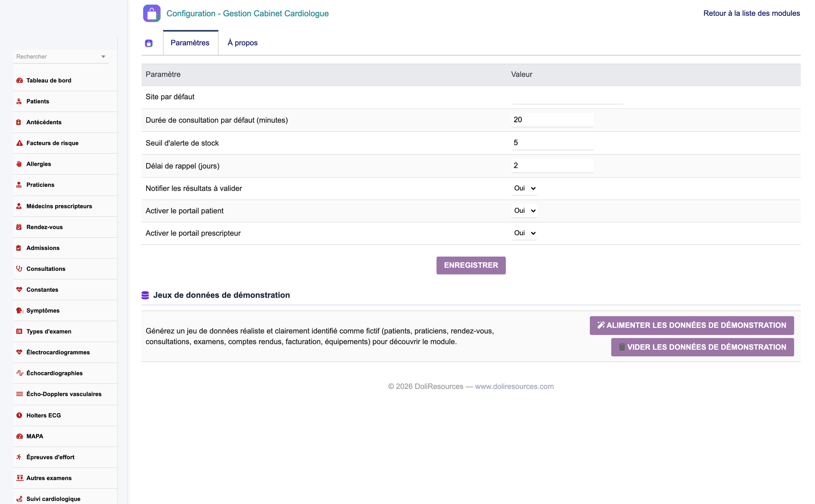Focus the Durée de consultation field
The height and width of the screenshot is (504, 815).
pos(552,120)
